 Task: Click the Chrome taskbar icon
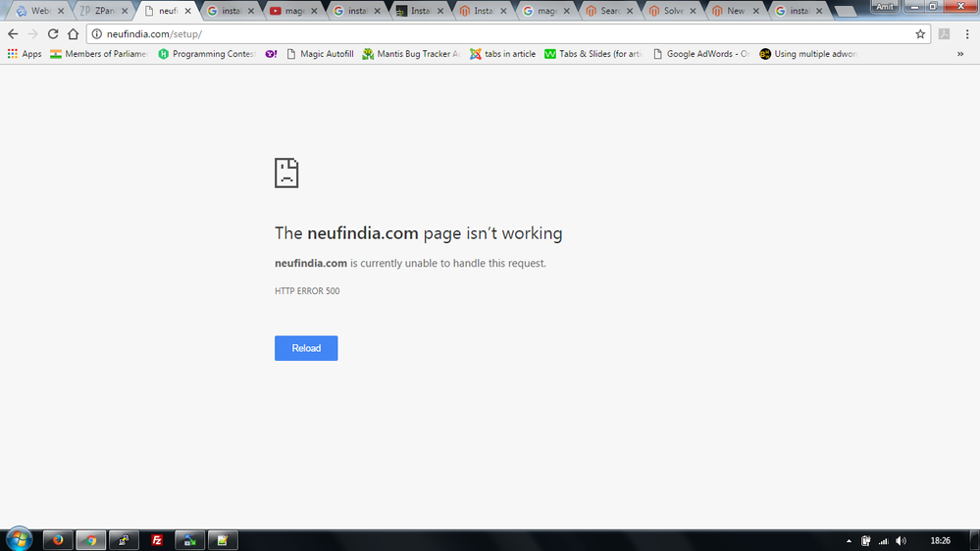click(x=90, y=540)
